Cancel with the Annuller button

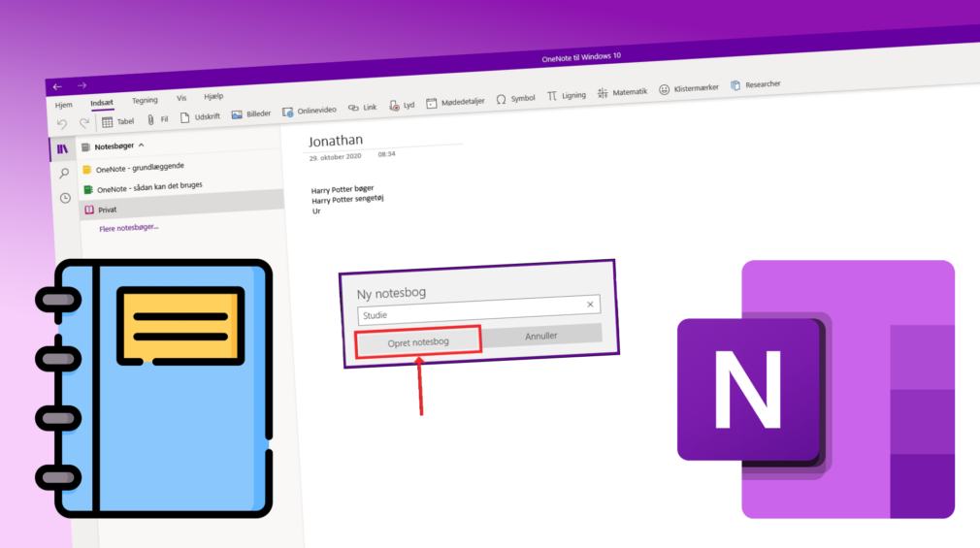541,336
